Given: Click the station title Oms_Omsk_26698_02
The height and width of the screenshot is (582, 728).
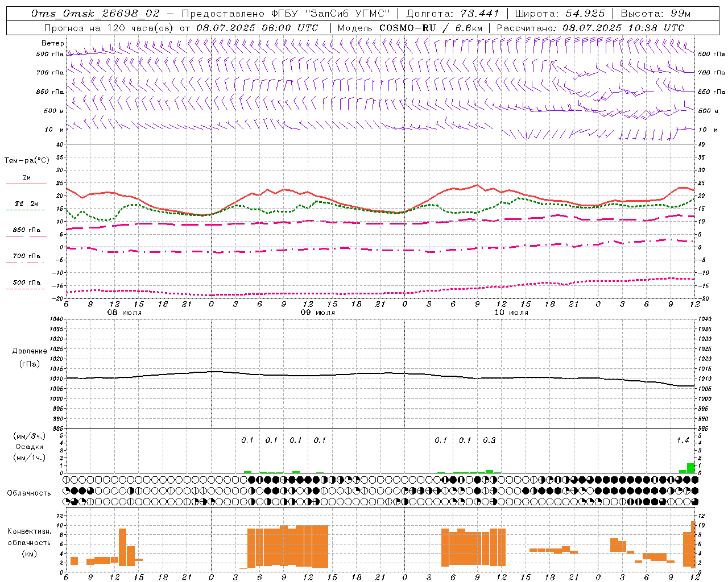Looking at the screenshot, I should [96, 14].
